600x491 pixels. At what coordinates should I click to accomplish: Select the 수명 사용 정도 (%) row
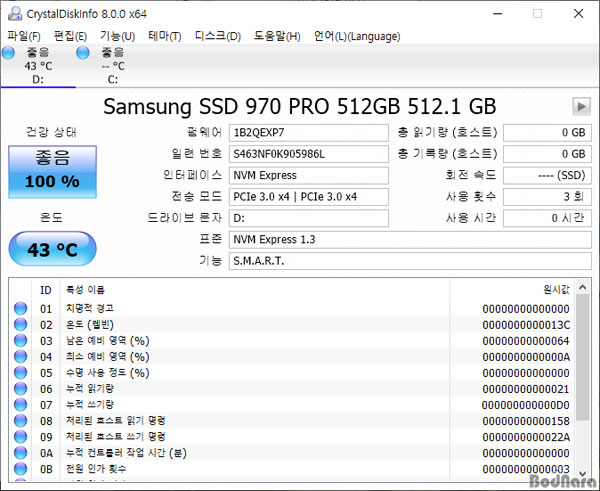coord(292,373)
